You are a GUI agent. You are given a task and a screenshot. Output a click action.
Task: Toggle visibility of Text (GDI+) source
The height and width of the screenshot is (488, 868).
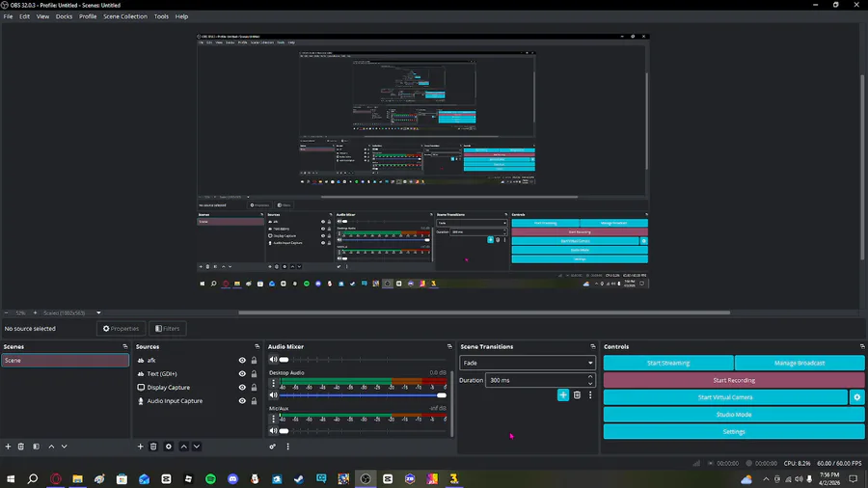coord(242,374)
